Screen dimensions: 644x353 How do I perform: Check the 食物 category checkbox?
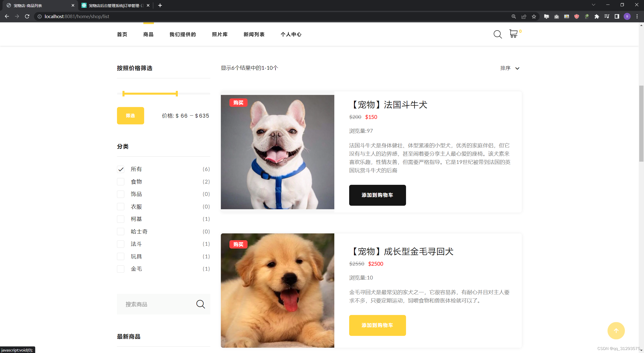[x=121, y=182]
